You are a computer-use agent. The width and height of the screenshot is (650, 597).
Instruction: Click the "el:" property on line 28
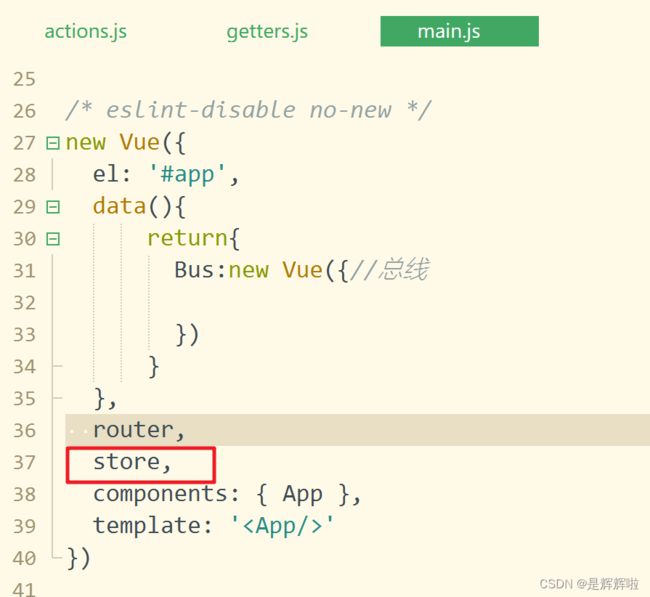point(111,174)
